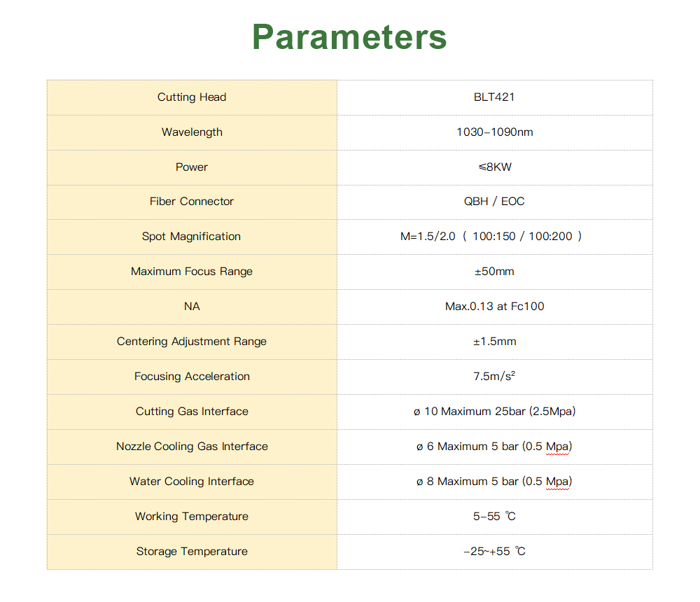This screenshot has height=602, width=700.
Task: Select the Cutting Gas Interface label
Action: pos(192,412)
